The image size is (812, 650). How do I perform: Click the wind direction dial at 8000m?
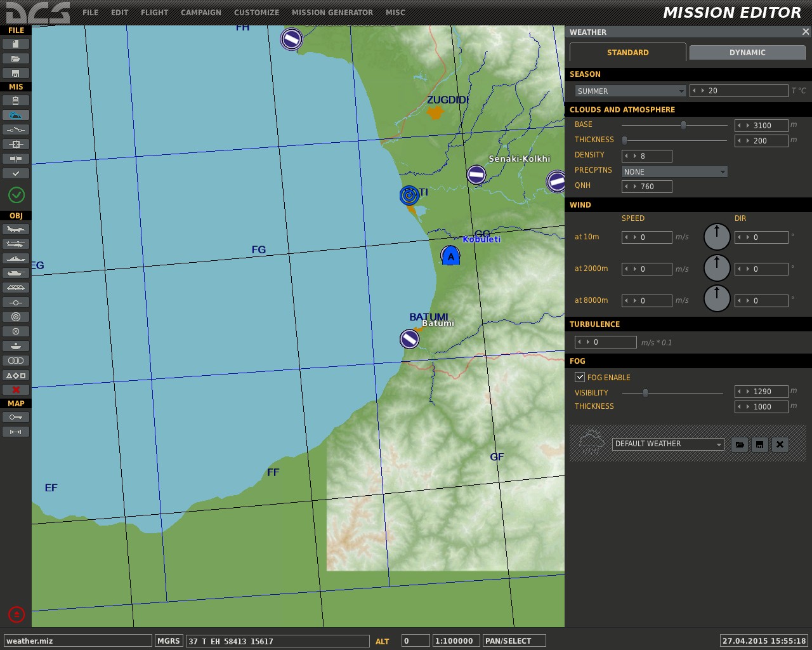coord(717,300)
